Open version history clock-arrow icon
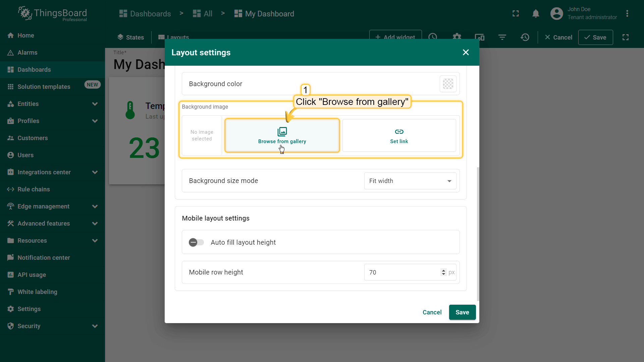 point(525,37)
